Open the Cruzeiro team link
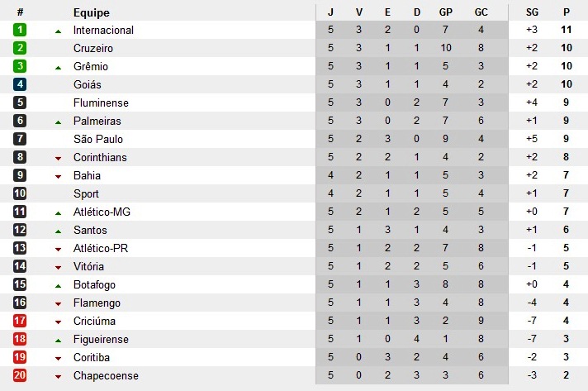Screen dimensions: 588x391 92,48
